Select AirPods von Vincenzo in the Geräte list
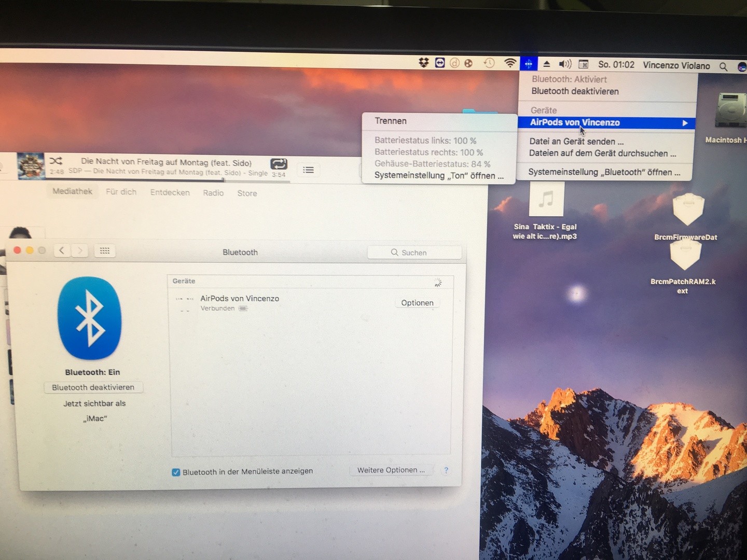Image resolution: width=747 pixels, height=560 pixels. (x=311, y=303)
